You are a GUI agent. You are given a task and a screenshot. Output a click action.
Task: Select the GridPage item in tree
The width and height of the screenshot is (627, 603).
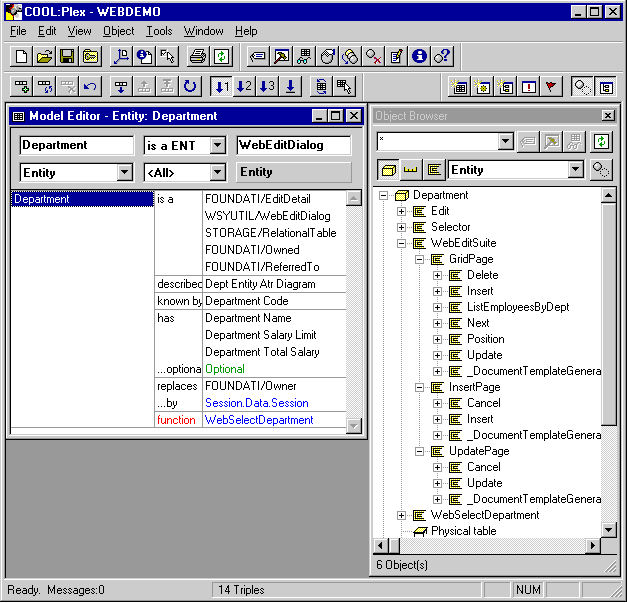[471, 259]
